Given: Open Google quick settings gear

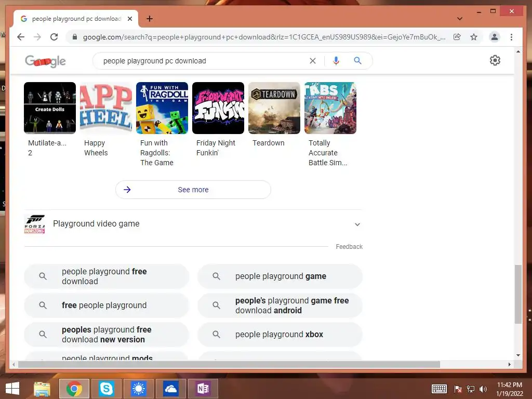Looking at the screenshot, I should pyautogui.click(x=495, y=60).
